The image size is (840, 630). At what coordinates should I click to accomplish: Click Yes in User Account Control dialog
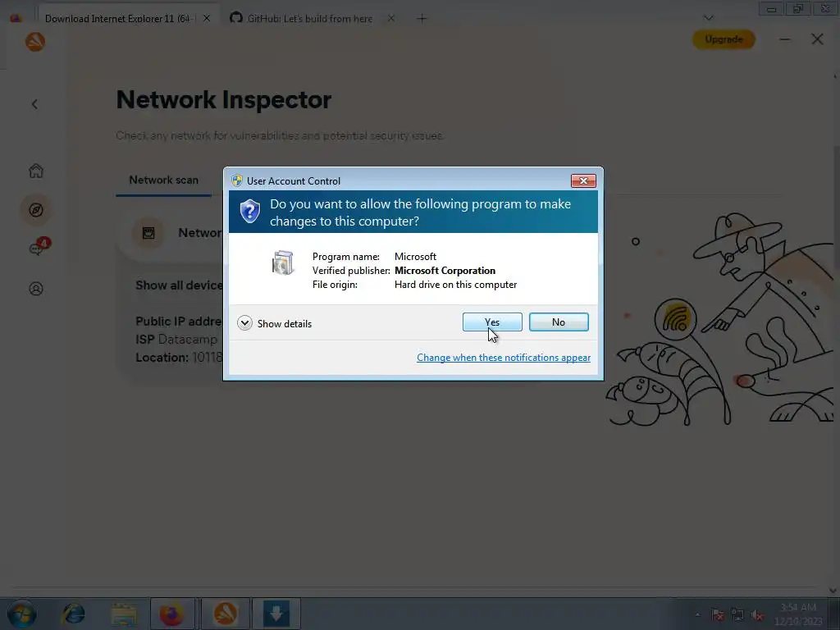coord(492,322)
